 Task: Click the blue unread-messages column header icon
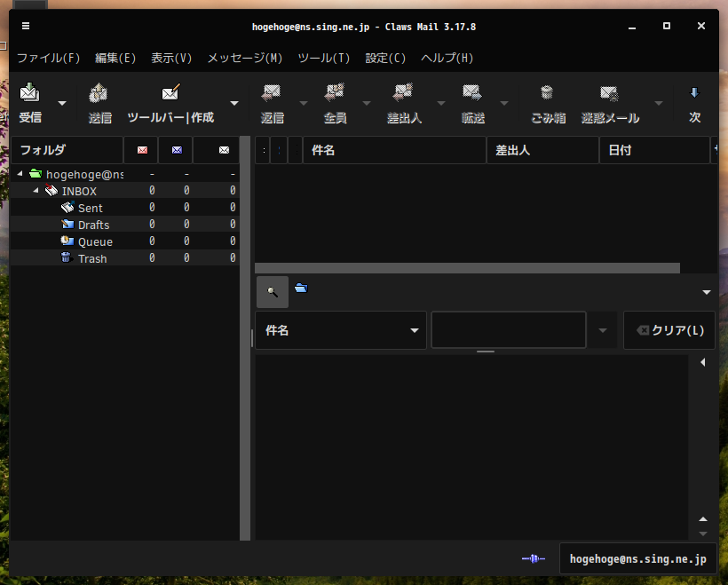pyautogui.click(x=177, y=150)
